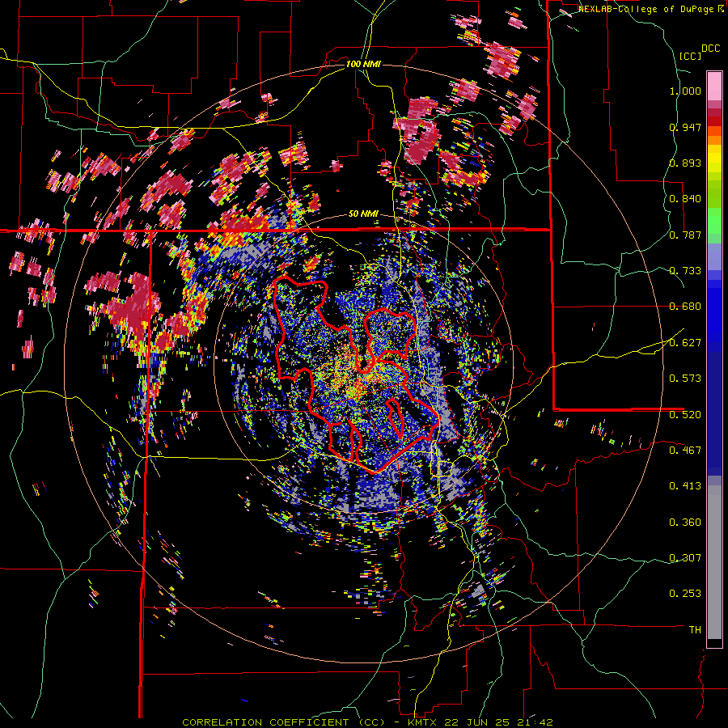This screenshot has width=728, height=728.
Task: Select the 0.307 legend value
Action: click(685, 558)
